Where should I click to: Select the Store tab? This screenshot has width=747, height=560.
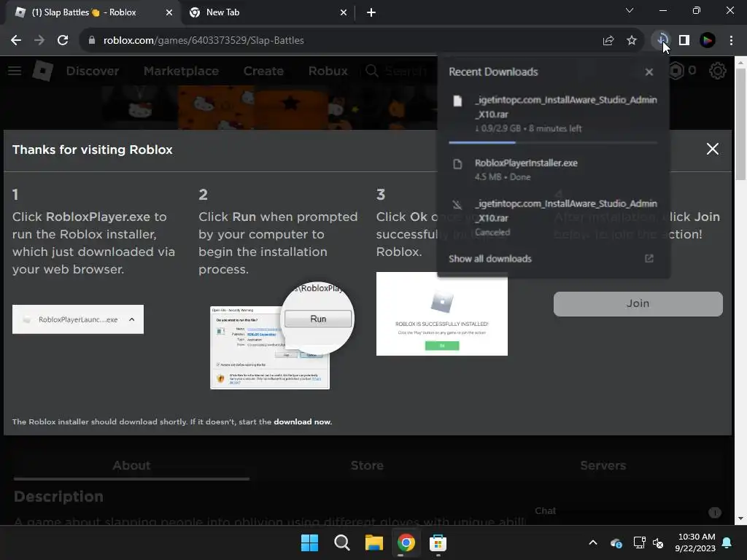367,465
